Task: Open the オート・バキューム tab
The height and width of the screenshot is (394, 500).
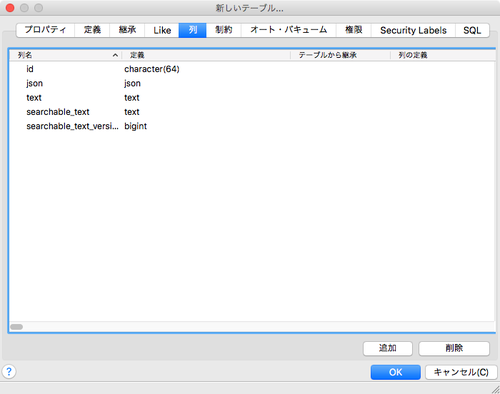Action: click(x=289, y=30)
